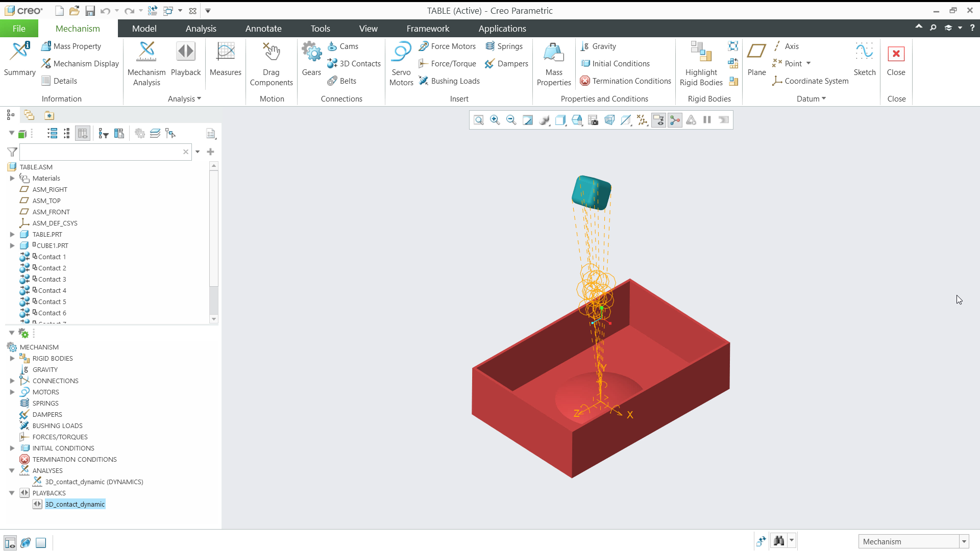Open the Mechanism filter combo box
This screenshot has height=551, width=980.
(913, 541)
